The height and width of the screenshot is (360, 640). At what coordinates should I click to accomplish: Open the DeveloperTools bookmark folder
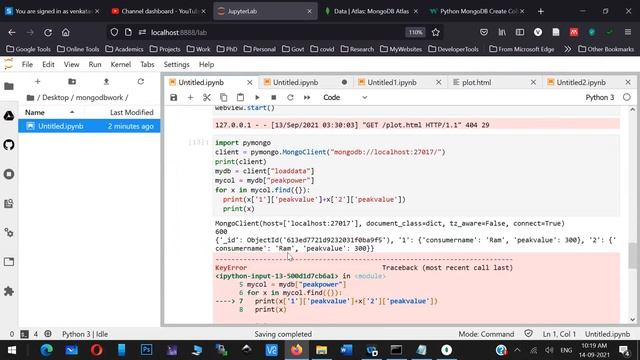[453, 49]
